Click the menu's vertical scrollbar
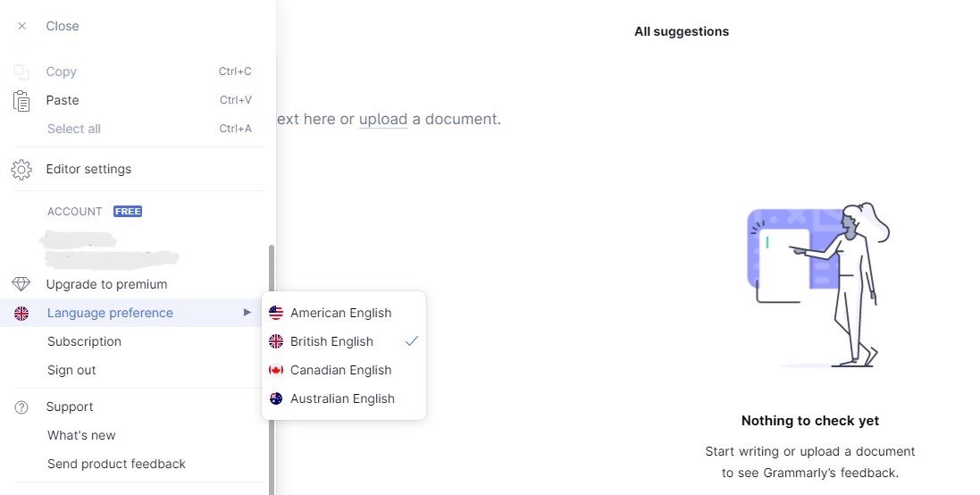This screenshot has height=495, width=980. click(272, 369)
